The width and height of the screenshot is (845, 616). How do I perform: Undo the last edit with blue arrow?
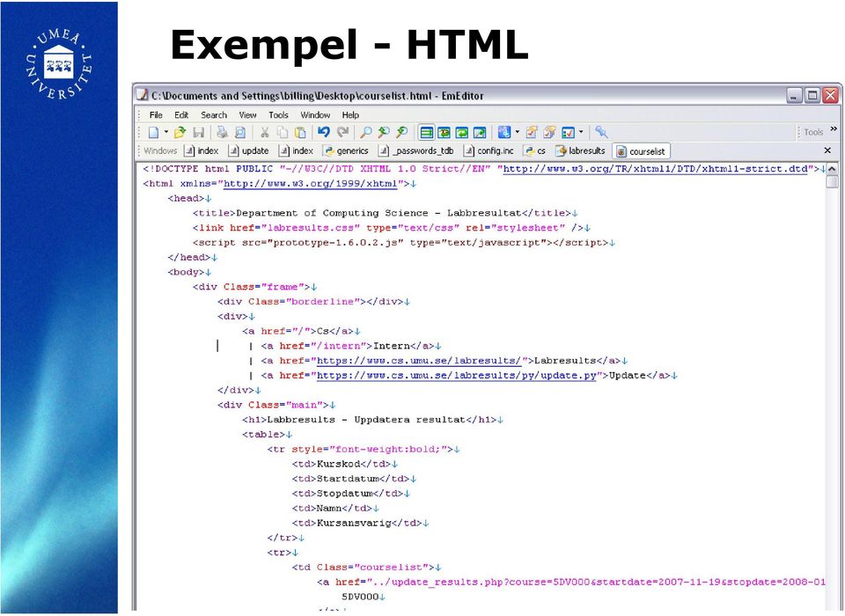[324, 132]
